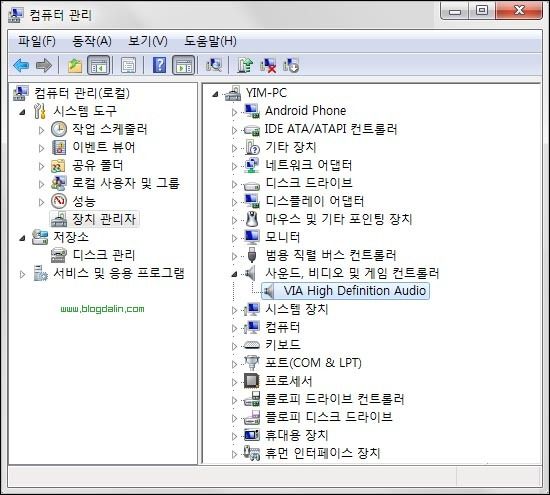Expand the IDE ATA/ATAPI 컨트롤러 node
This screenshot has height=495, width=550.
point(234,130)
